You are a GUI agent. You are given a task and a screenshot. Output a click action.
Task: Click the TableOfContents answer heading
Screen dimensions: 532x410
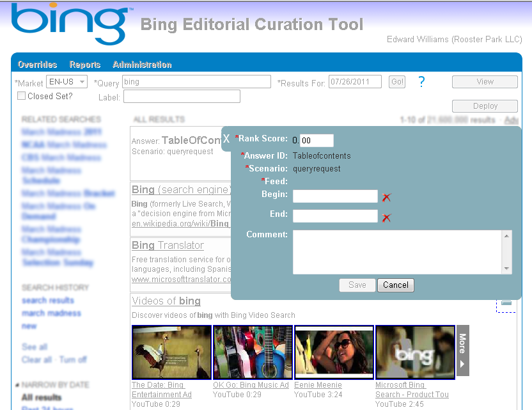coord(191,140)
